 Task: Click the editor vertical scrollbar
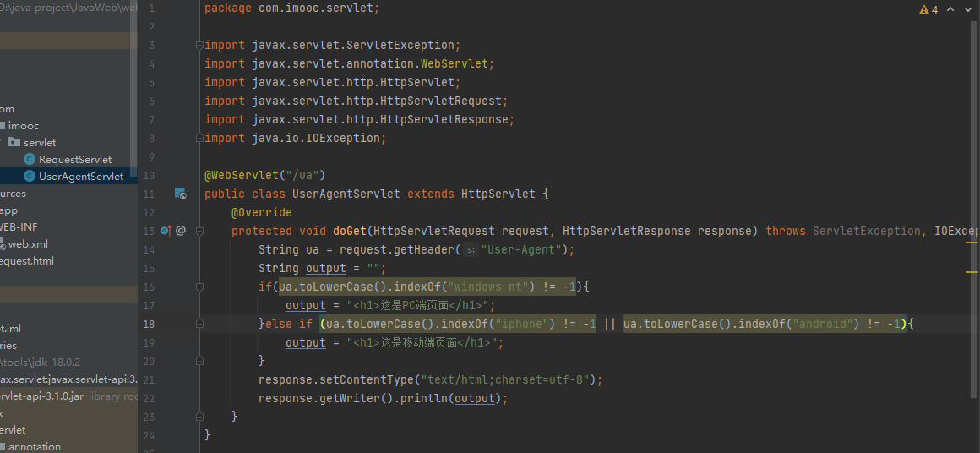point(975,169)
